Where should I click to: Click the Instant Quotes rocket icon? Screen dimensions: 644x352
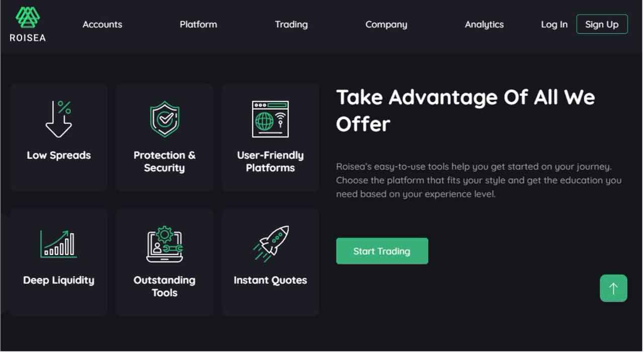pos(271,244)
